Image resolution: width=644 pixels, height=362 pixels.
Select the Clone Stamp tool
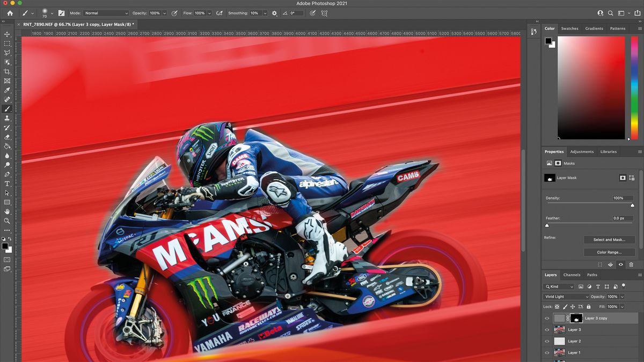point(7,118)
